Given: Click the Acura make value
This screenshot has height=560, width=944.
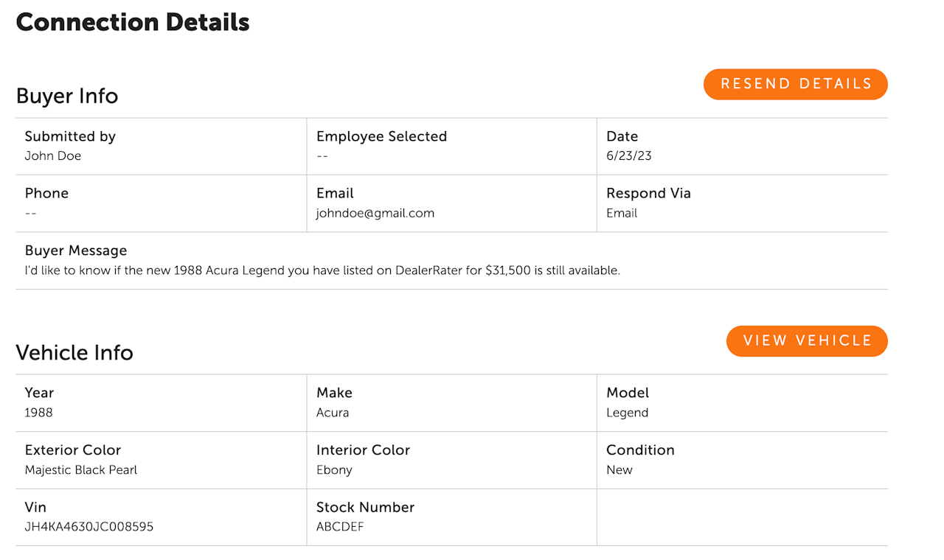Looking at the screenshot, I should coord(333,413).
